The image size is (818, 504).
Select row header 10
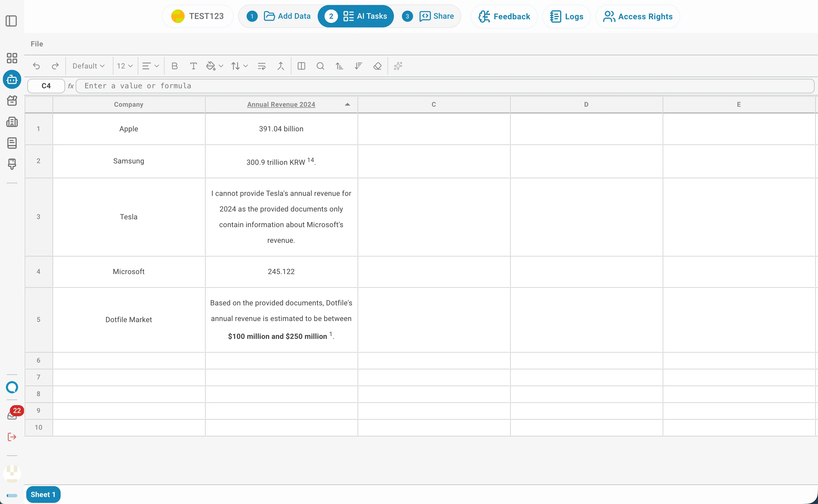39,427
